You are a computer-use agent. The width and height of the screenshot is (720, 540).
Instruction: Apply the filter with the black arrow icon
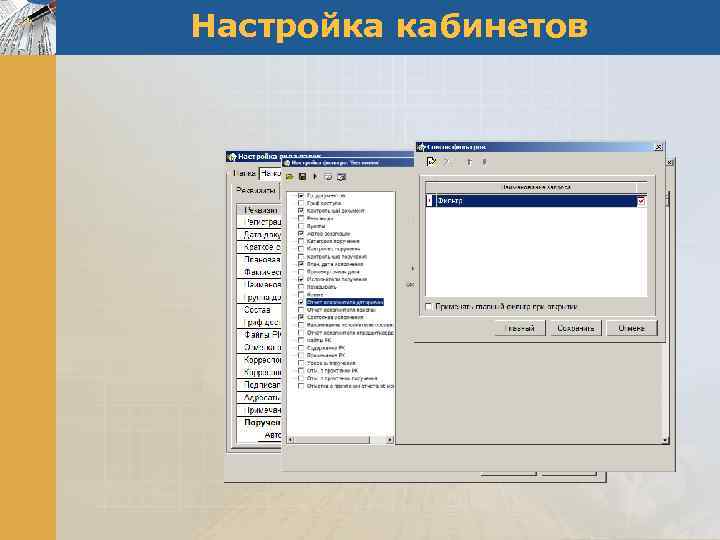click(x=315, y=177)
